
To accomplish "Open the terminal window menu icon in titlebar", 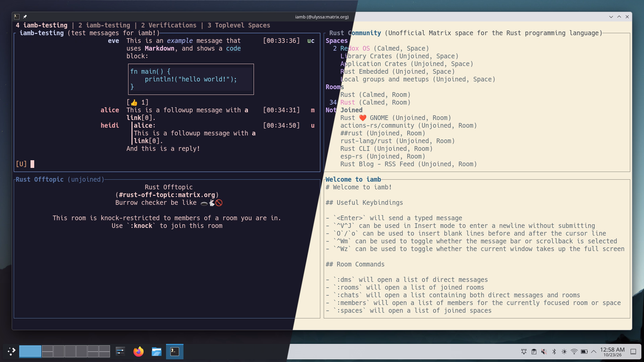I will coord(17,16).
